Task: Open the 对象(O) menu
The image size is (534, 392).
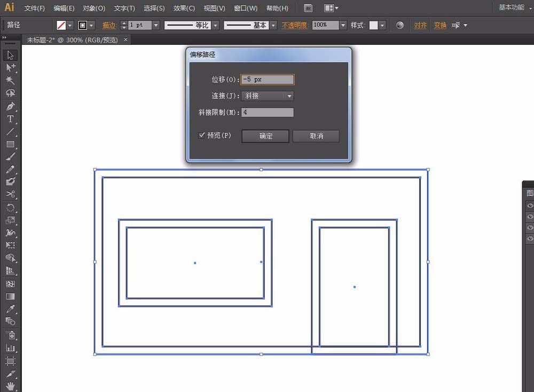Action: point(94,8)
